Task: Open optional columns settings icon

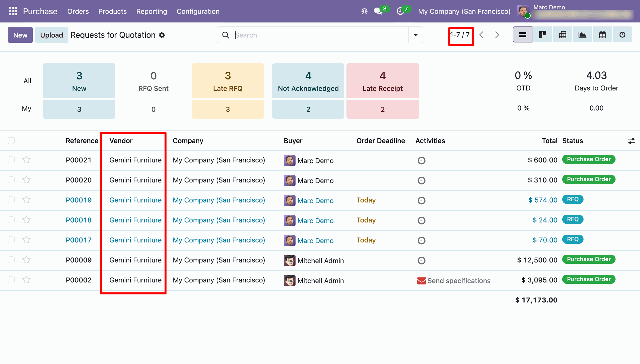Action: (x=631, y=141)
